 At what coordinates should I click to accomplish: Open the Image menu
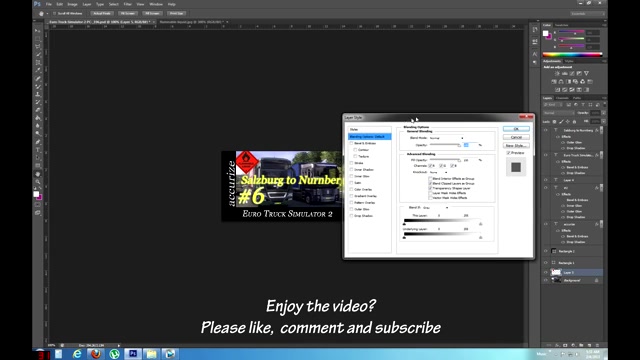pos(72,4)
